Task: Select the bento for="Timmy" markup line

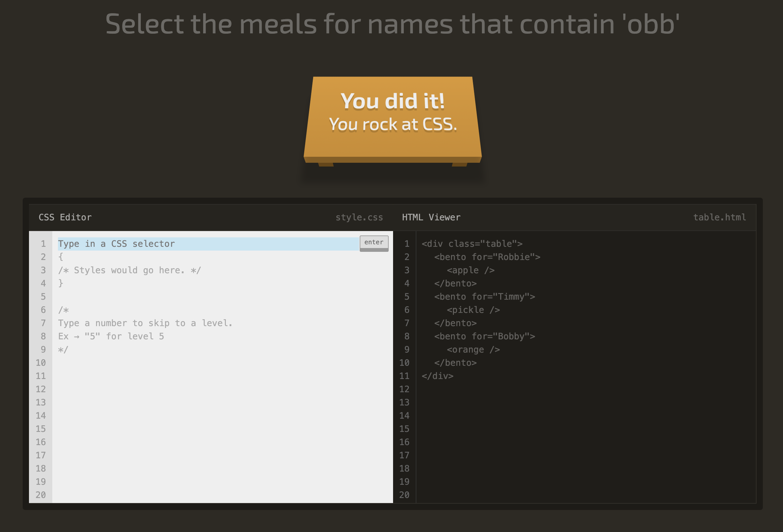Action: pyautogui.click(x=484, y=297)
